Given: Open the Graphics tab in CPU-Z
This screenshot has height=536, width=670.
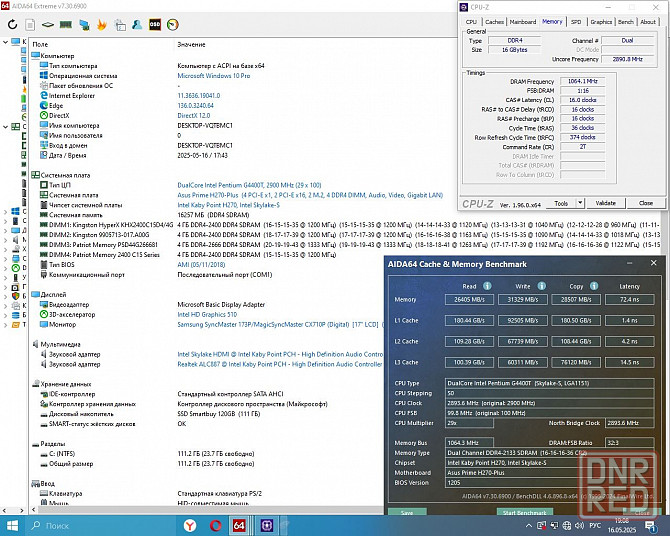Looking at the screenshot, I should 601,22.
